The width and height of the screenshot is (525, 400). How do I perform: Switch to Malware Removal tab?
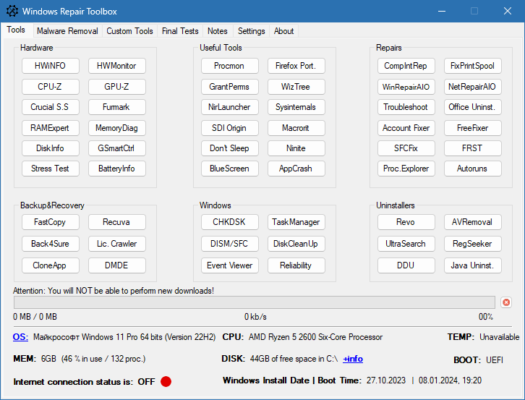point(67,31)
